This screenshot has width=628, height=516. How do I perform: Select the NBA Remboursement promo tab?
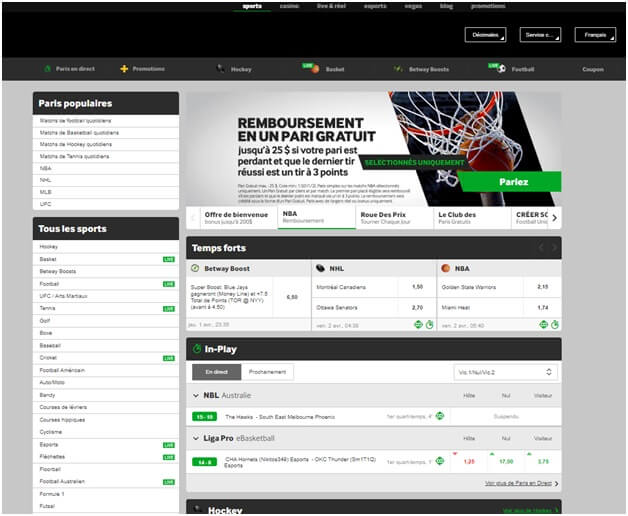click(x=316, y=218)
